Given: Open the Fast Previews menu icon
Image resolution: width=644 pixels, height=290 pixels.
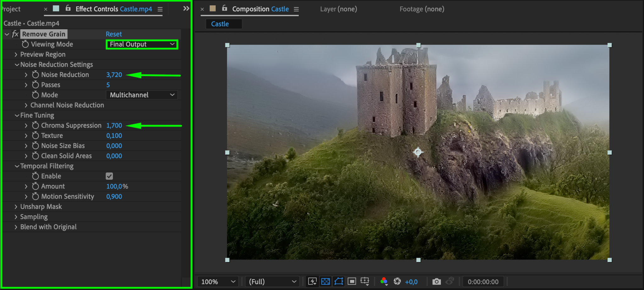Looking at the screenshot, I should pos(312,282).
